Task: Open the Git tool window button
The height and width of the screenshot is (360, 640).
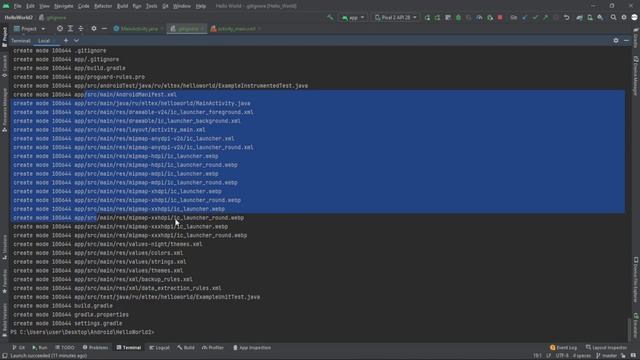Action: click(x=19, y=347)
